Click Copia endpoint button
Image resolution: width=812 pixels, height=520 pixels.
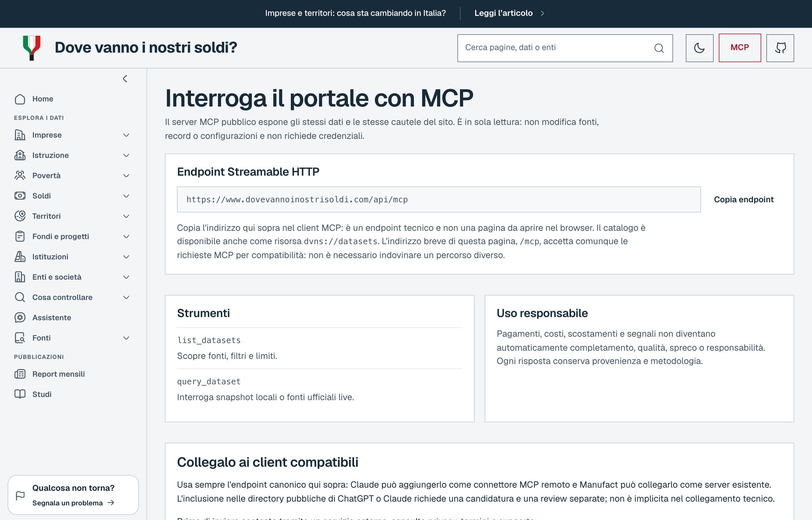click(743, 199)
